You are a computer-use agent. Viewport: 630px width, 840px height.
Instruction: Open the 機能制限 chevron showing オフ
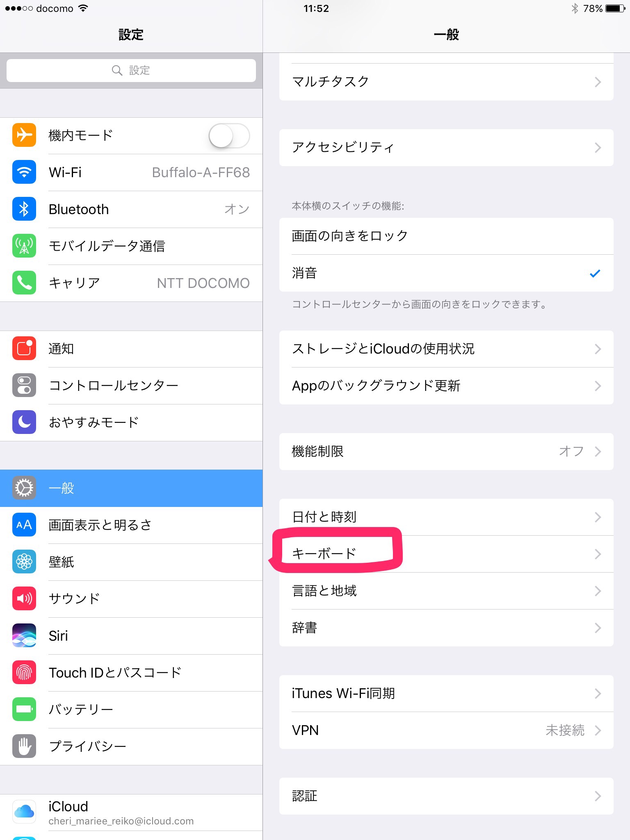point(598,452)
